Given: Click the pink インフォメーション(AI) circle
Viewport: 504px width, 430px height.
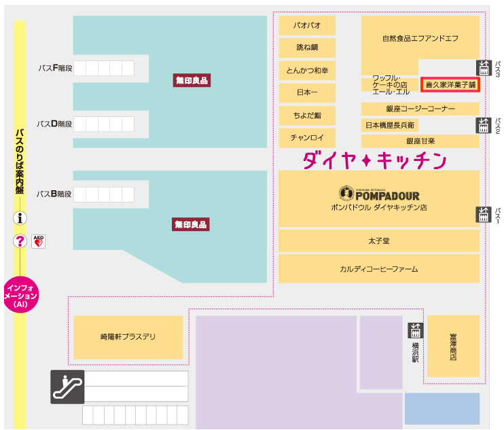Looking at the screenshot, I should [x=20, y=293].
